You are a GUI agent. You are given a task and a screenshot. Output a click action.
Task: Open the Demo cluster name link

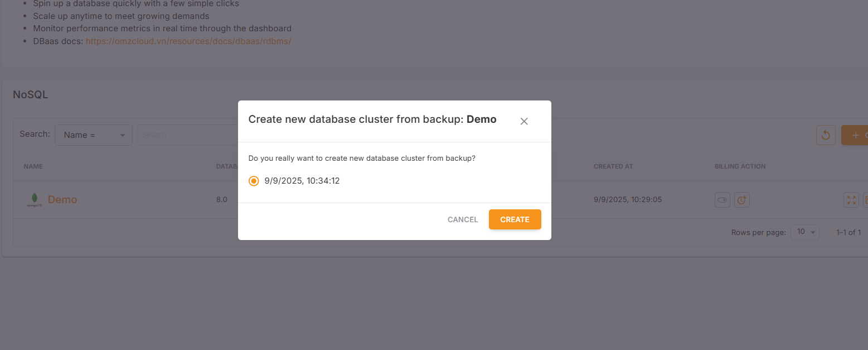62,200
